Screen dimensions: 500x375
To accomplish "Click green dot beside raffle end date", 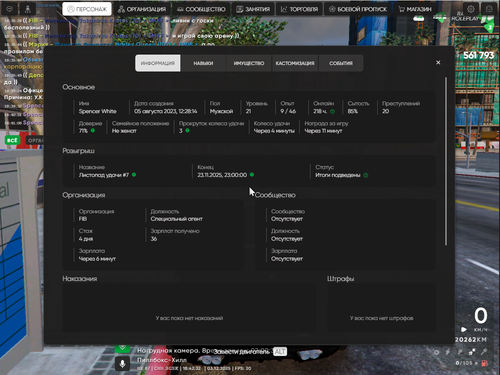I will (x=252, y=175).
